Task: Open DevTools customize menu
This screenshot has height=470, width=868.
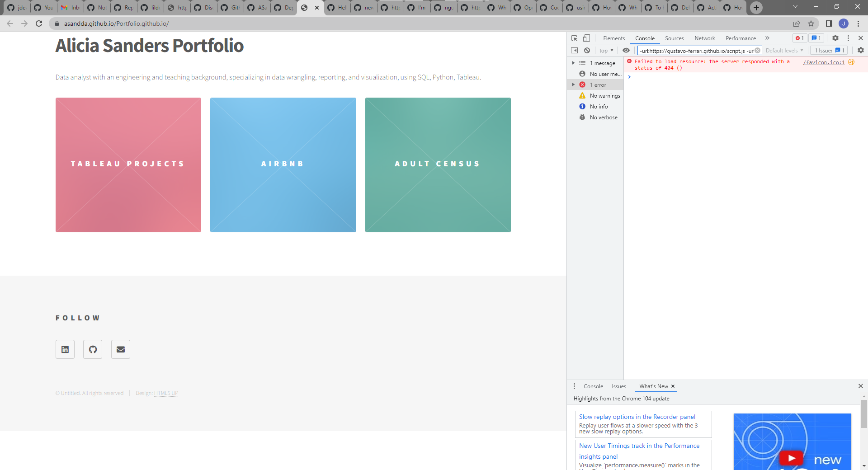Action: 848,38
